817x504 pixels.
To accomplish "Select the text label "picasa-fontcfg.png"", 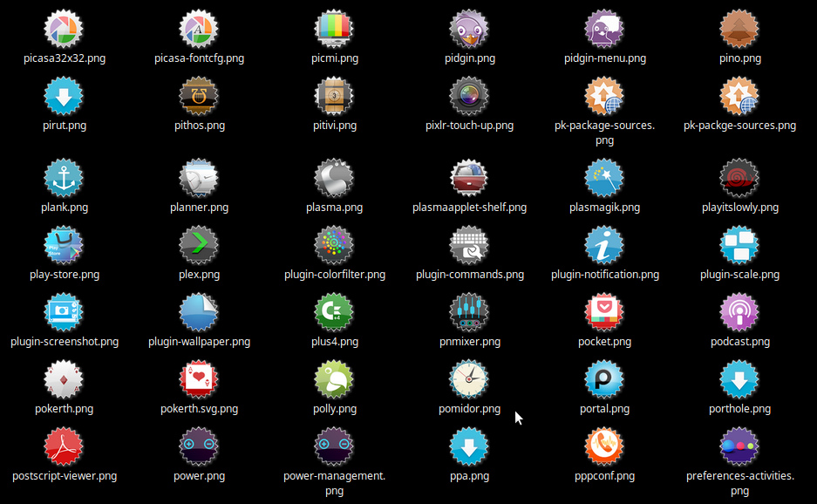I will tap(199, 58).
